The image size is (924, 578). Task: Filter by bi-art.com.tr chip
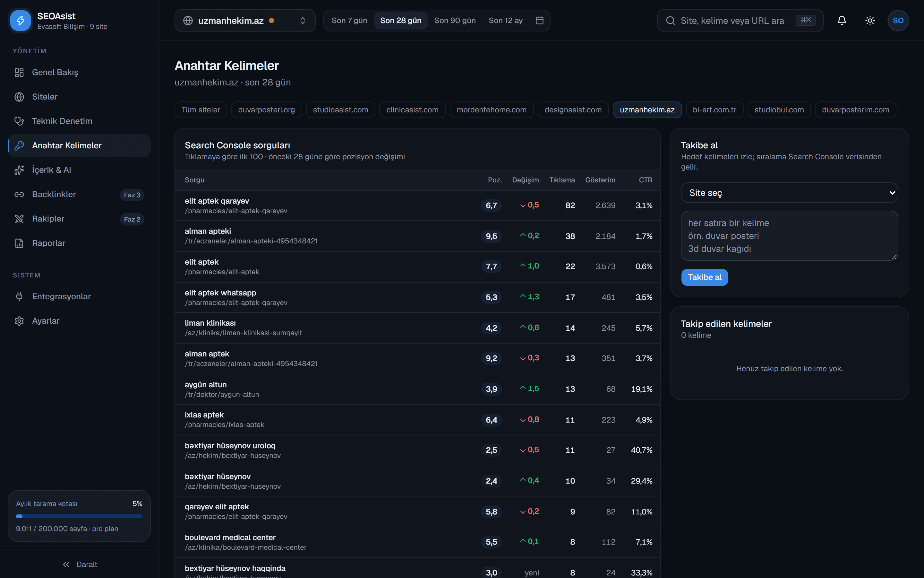tap(714, 110)
